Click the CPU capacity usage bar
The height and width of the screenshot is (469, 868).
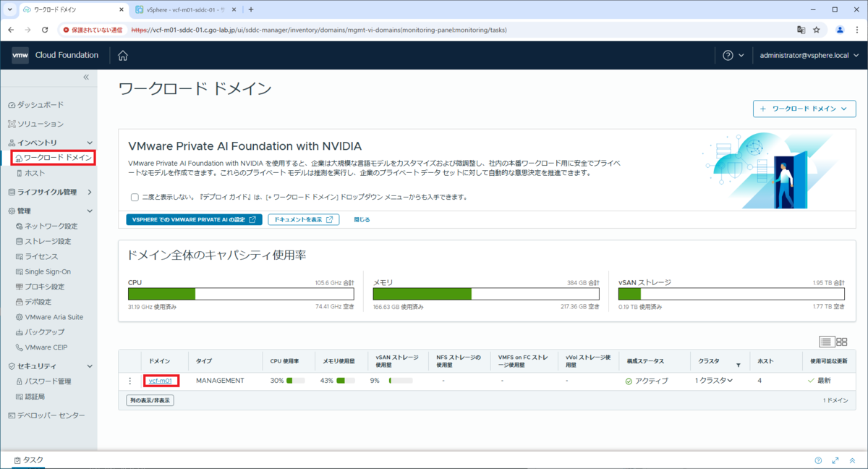(x=241, y=294)
